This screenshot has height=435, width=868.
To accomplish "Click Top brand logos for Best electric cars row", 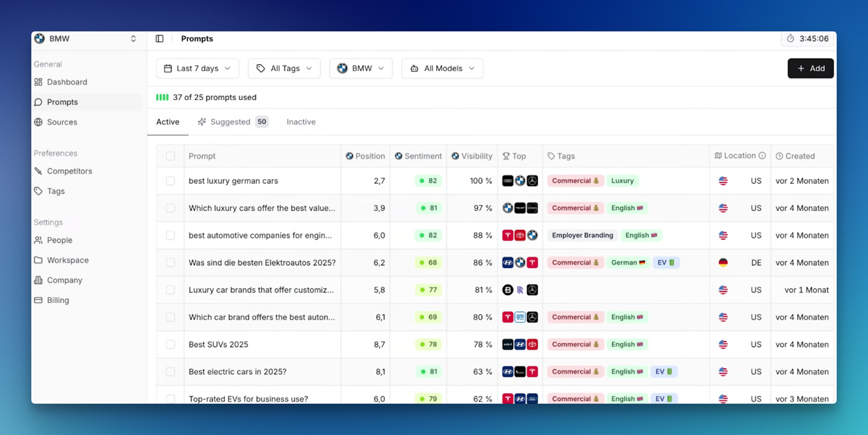I will (520, 372).
